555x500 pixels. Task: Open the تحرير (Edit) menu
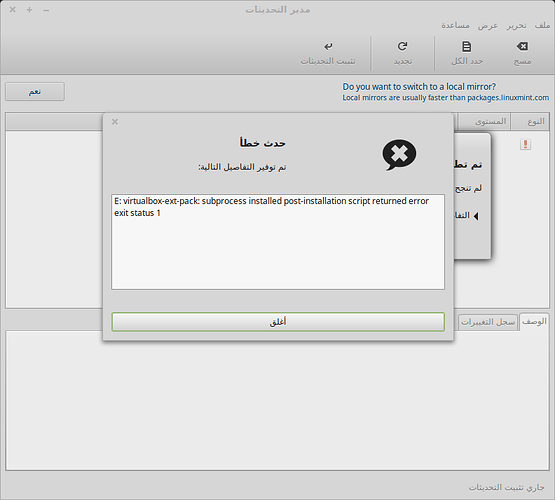coord(516,25)
